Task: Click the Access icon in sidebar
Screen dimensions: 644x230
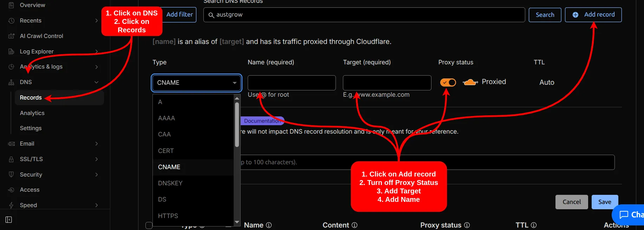Action: pos(11,190)
